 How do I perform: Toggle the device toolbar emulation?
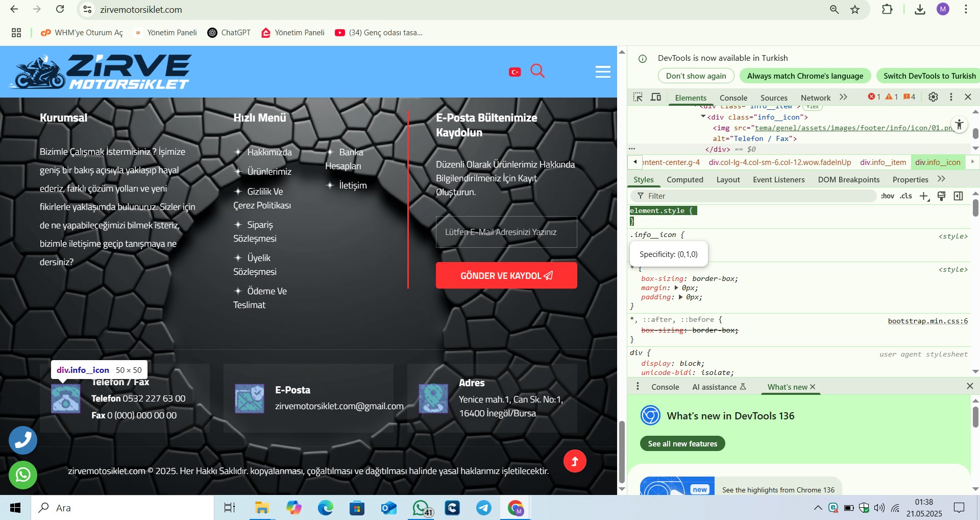click(656, 97)
